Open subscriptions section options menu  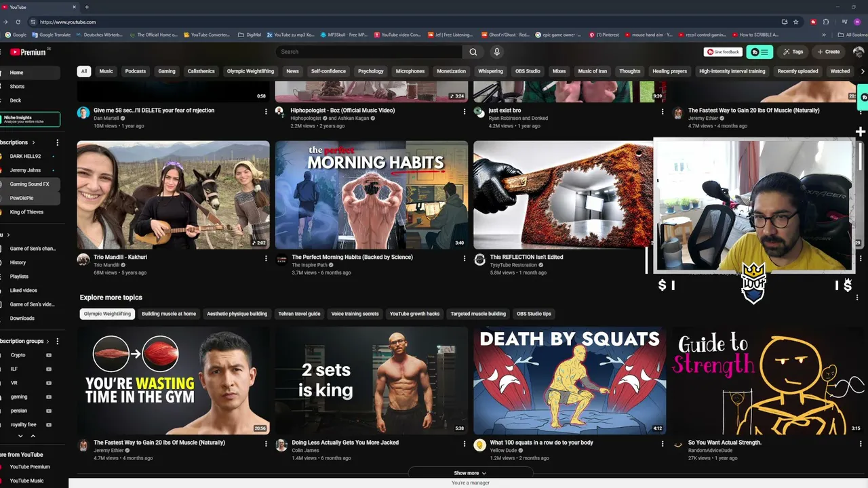pos(57,142)
